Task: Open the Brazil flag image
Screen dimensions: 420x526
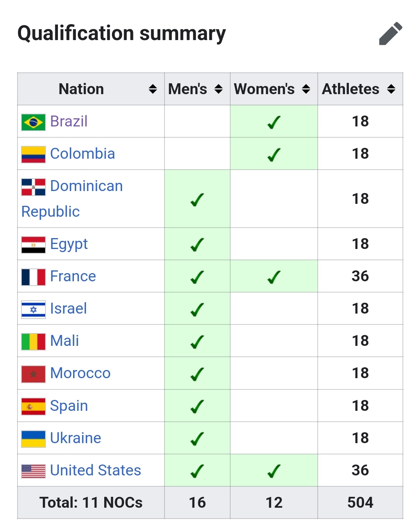Action: click(x=33, y=122)
